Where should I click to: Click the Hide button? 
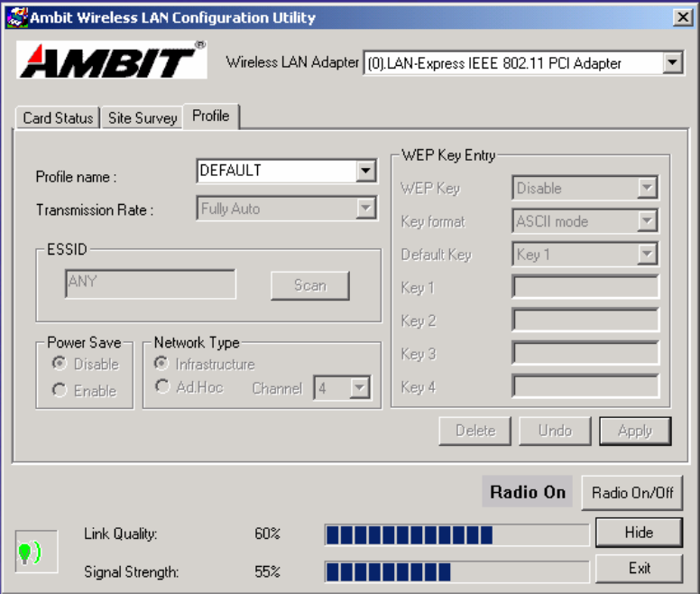pos(639,533)
